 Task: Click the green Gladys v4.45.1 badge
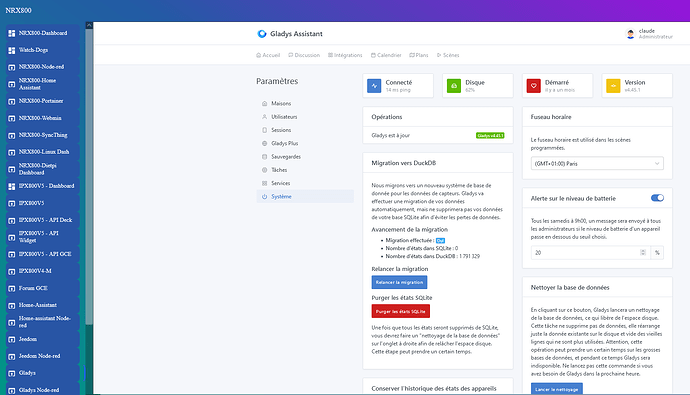(490, 135)
